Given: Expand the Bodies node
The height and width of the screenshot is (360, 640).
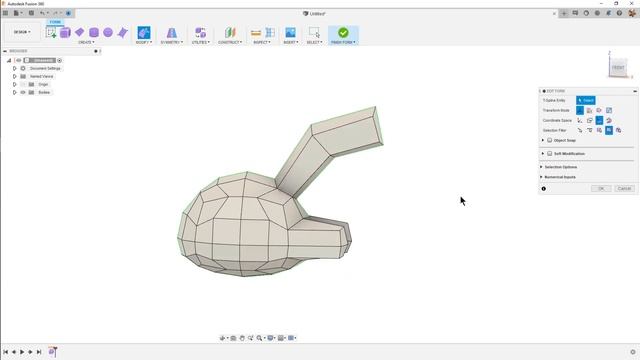Looking at the screenshot, I should [x=15, y=92].
